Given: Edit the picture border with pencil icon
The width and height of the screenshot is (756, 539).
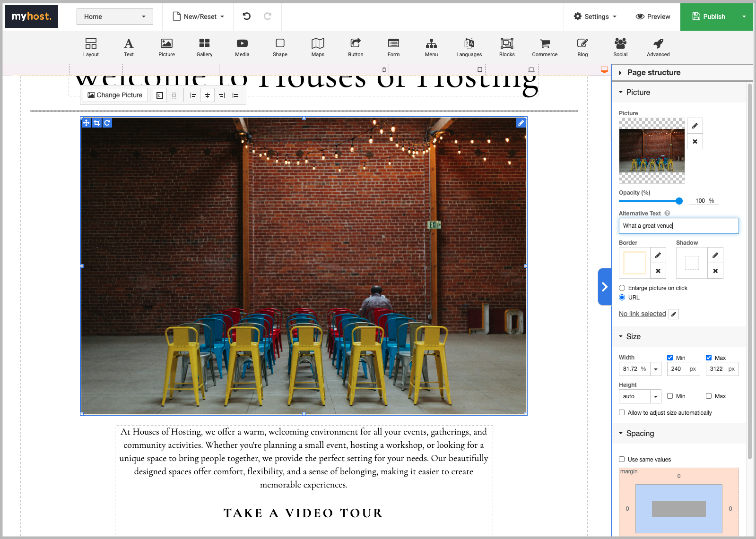Looking at the screenshot, I should point(658,255).
